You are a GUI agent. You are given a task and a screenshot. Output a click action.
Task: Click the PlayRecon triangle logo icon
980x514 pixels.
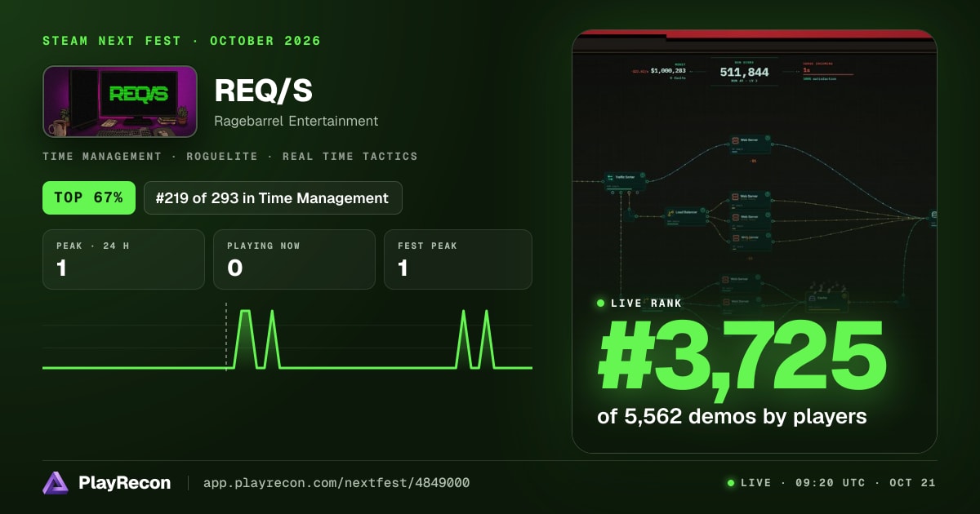tap(55, 483)
